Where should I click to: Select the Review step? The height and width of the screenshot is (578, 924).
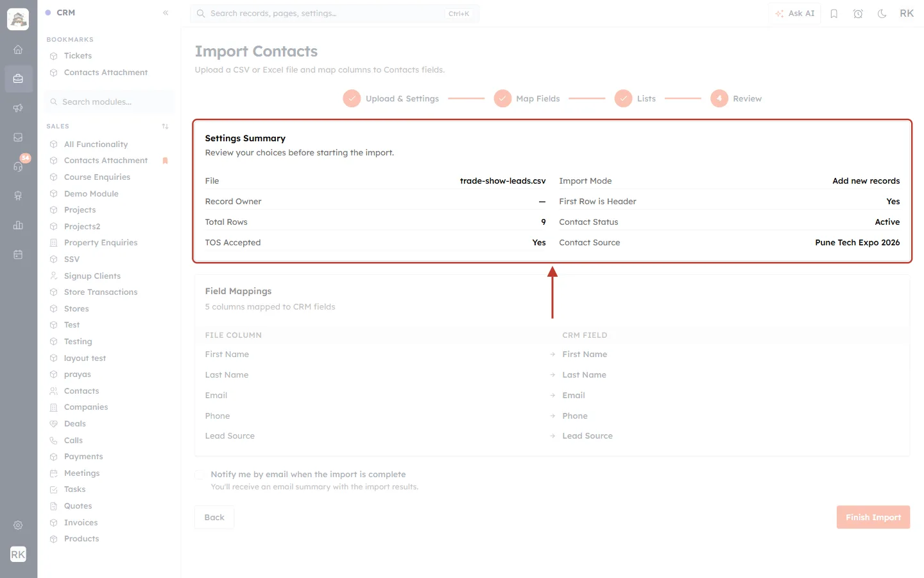click(736, 98)
